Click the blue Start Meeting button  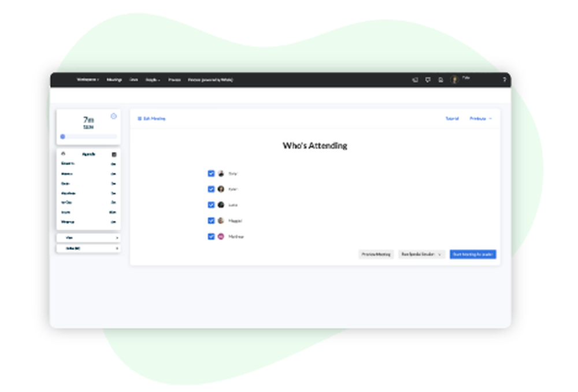coord(473,254)
